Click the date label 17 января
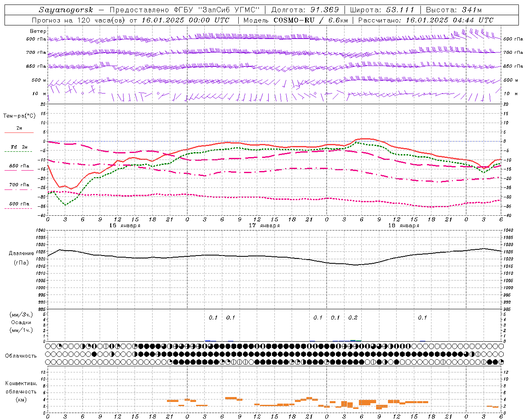Image resolution: width=525 pixels, height=420 pixels. click(264, 226)
